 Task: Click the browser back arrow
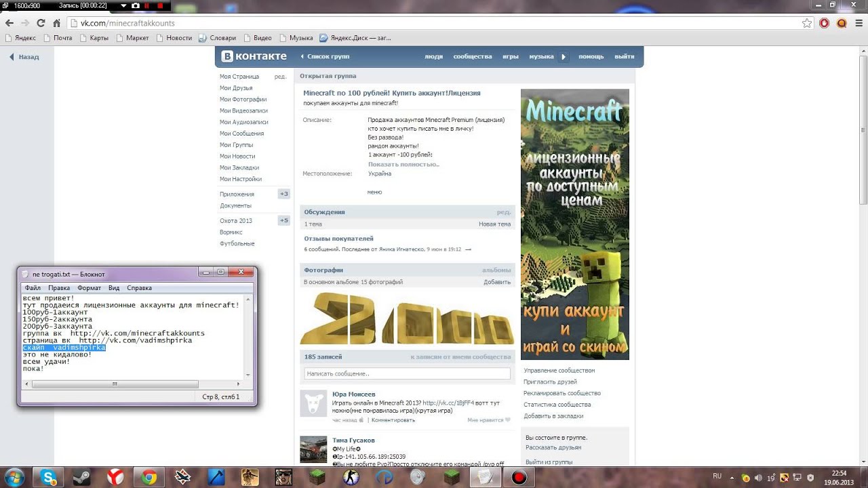[x=9, y=23]
